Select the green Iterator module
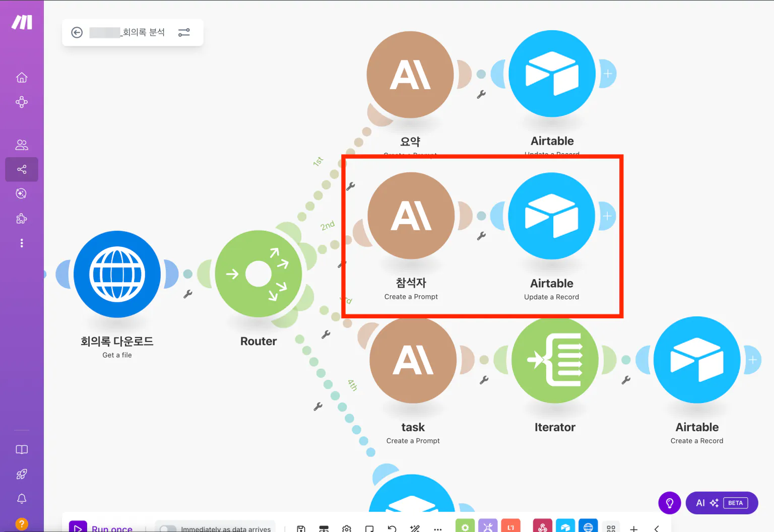This screenshot has height=532, width=774. (555, 360)
